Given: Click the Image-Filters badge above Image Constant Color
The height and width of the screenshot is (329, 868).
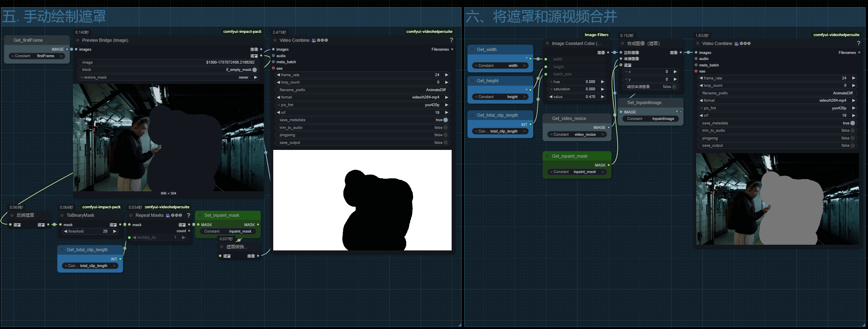Looking at the screenshot, I should tap(596, 35).
